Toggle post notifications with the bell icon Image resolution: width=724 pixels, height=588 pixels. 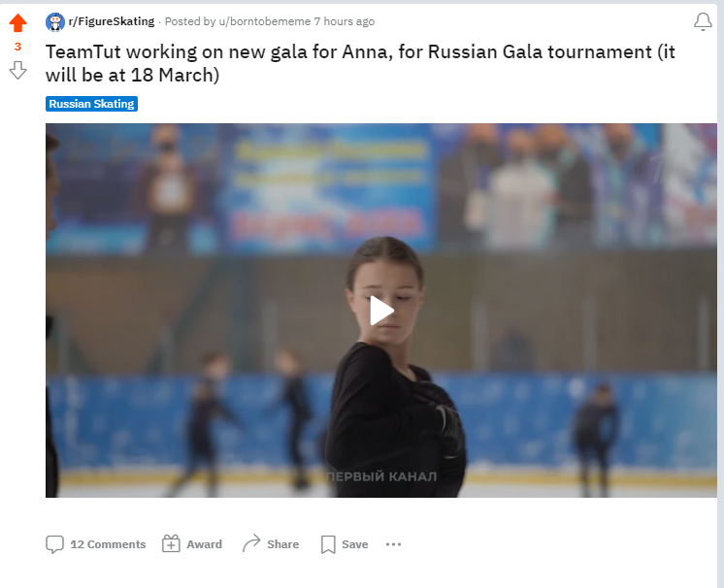point(703,21)
